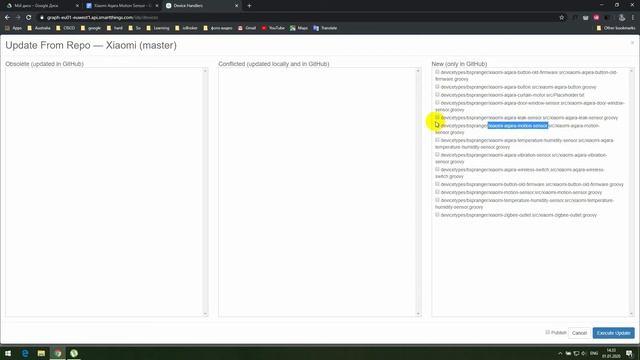
Task: Open a new browser tab
Action: click(x=249, y=6)
